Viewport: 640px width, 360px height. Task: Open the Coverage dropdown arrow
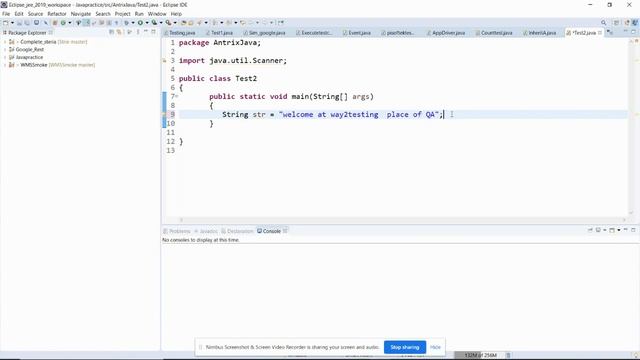[x=161, y=23]
